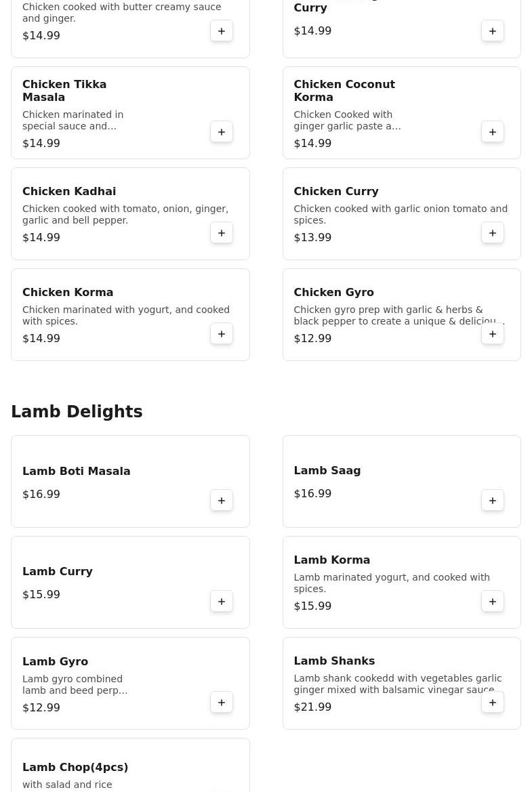The height and width of the screenshot is (792, 532).
Task: Click the Lamb Delights section heading
Action: (77, 411)
